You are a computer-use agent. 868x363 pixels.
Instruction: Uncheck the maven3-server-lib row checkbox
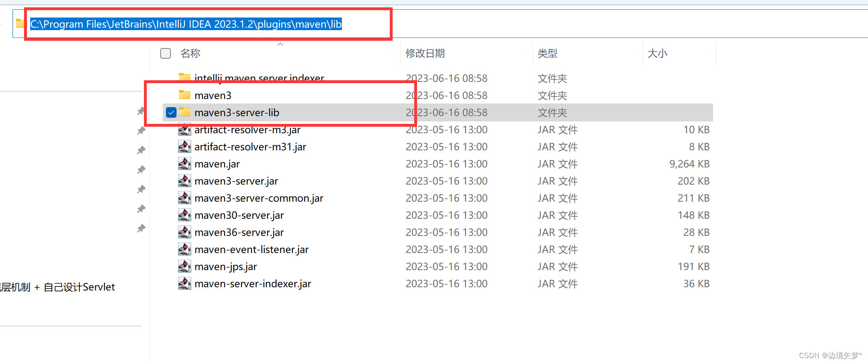tap(171, 112)
